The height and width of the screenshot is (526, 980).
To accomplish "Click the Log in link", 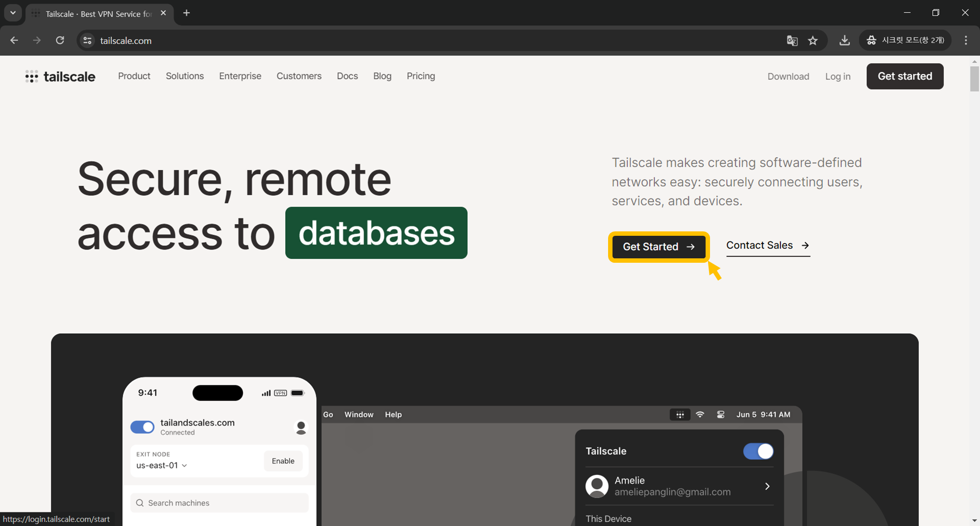I will (838, 76).
